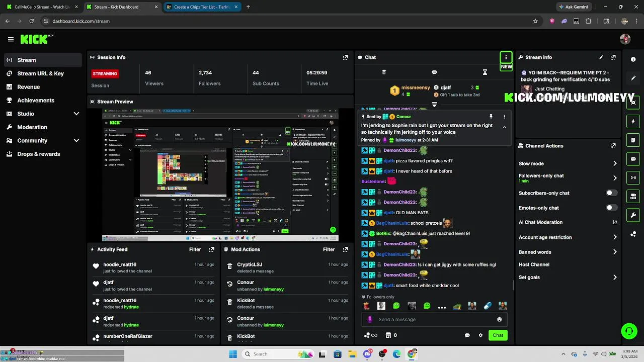Click the broadcast signal icon in right sidebar
This screenshot has height=362, width=644.
(633, 177)
